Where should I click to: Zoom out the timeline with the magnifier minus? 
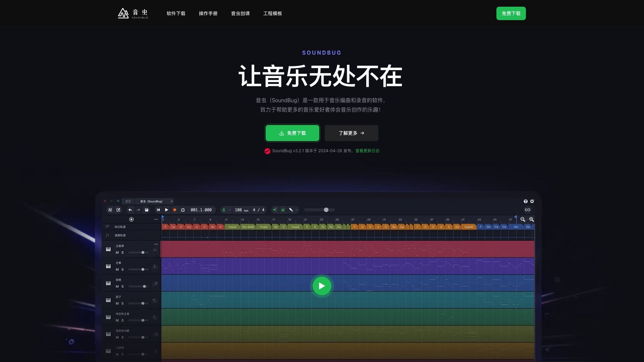coord(523,219)
